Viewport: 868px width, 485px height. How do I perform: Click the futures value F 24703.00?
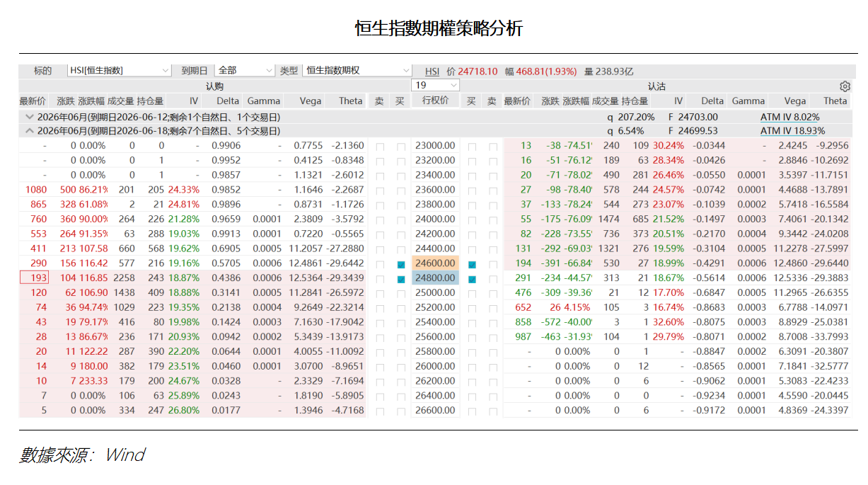(693, 117)
